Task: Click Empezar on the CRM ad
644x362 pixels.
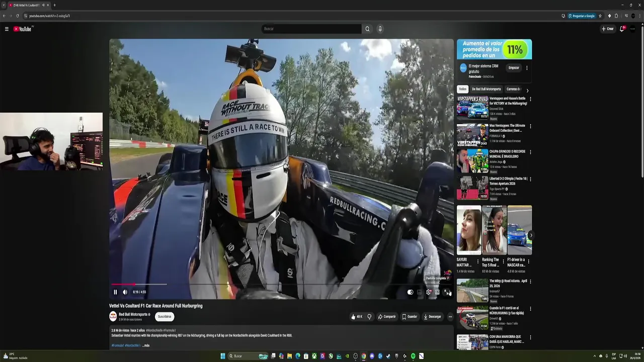Action: click(514, 68)
